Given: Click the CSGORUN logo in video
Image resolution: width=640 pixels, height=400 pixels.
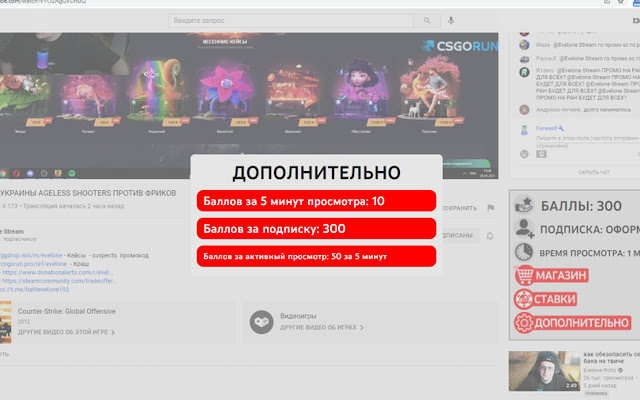Looking at the screenshot, I should click(460, 46).
